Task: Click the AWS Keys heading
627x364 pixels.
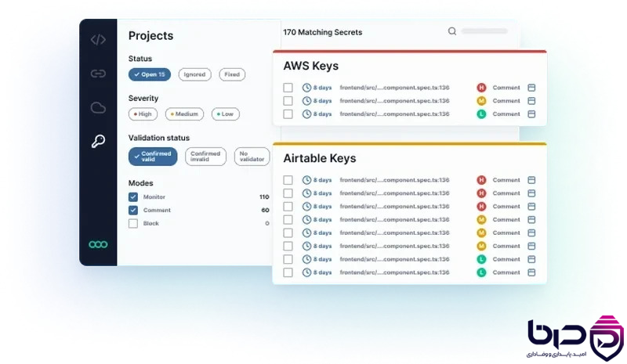Action: tap(310, 66)
